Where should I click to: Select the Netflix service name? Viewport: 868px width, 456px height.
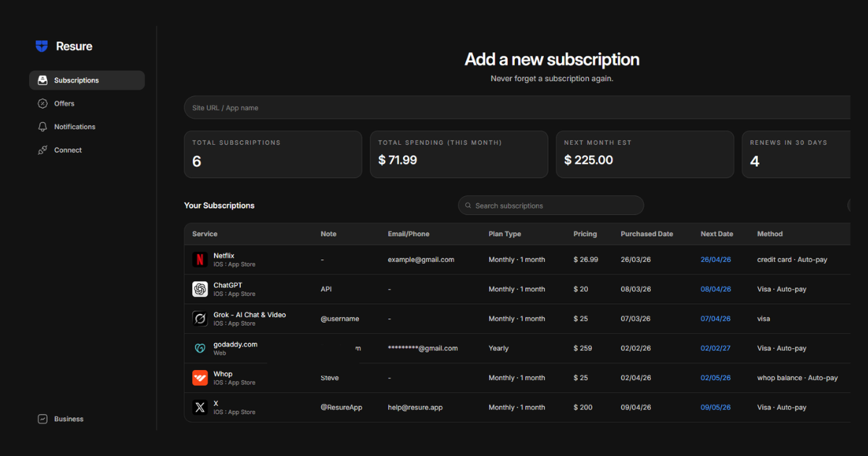pos(224,256)
